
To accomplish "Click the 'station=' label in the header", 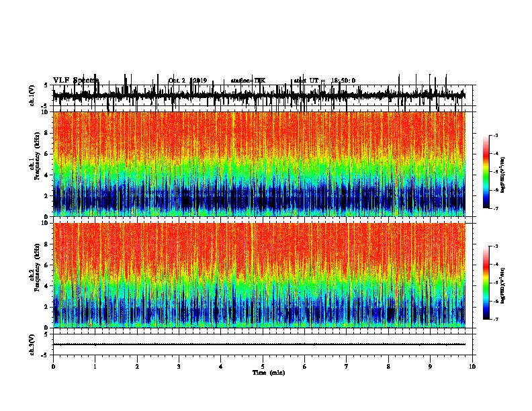I will tap(242, 81).
